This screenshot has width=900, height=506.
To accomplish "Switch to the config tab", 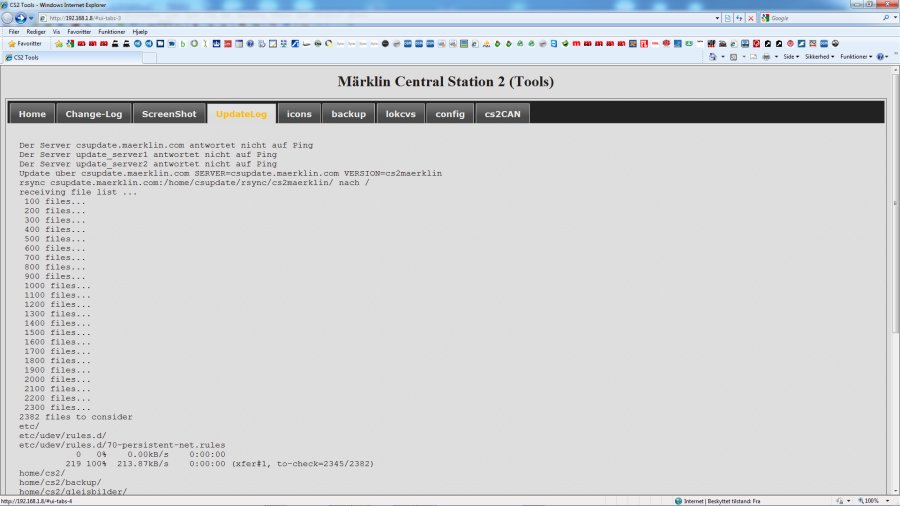I will coord(450,114).
